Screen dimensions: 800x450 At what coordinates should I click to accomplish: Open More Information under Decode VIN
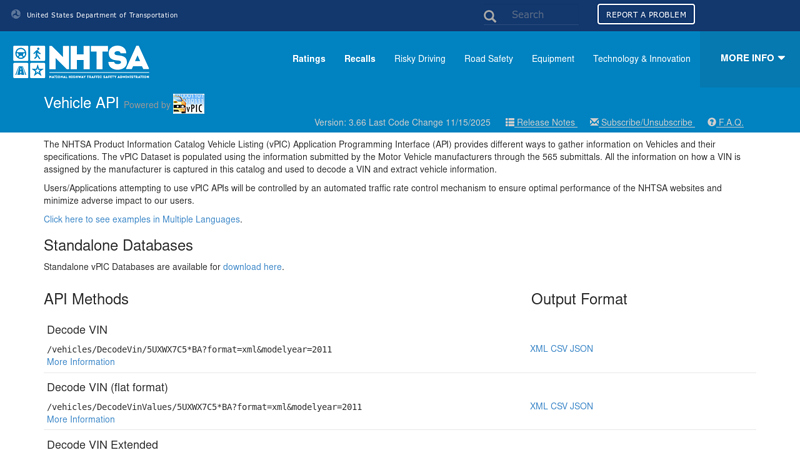point(81,362)
